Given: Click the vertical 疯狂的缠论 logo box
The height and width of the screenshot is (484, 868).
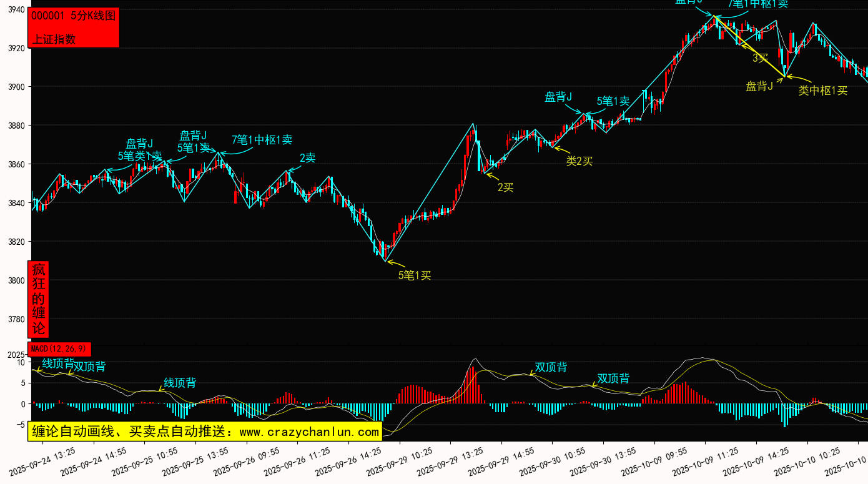Looking at the screenshot, I should pyautogui.click(x=39, y=299).
